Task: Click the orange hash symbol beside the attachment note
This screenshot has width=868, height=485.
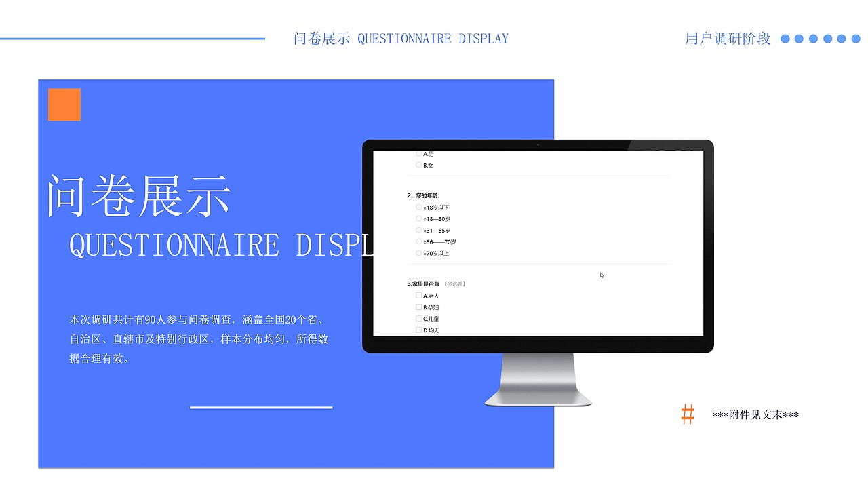Action: [688, 414]
